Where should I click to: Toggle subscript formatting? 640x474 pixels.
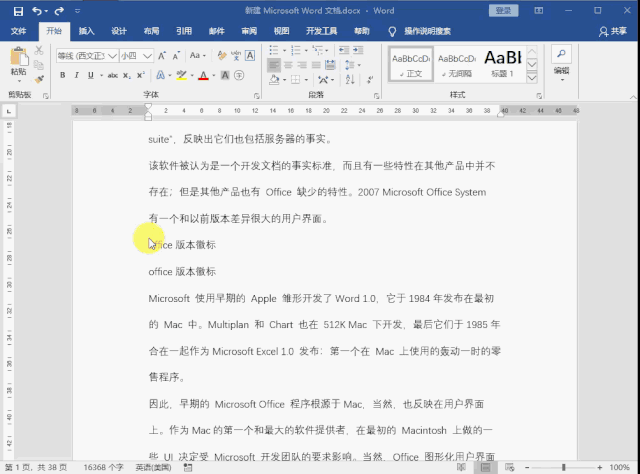click(x=127, y=75)
